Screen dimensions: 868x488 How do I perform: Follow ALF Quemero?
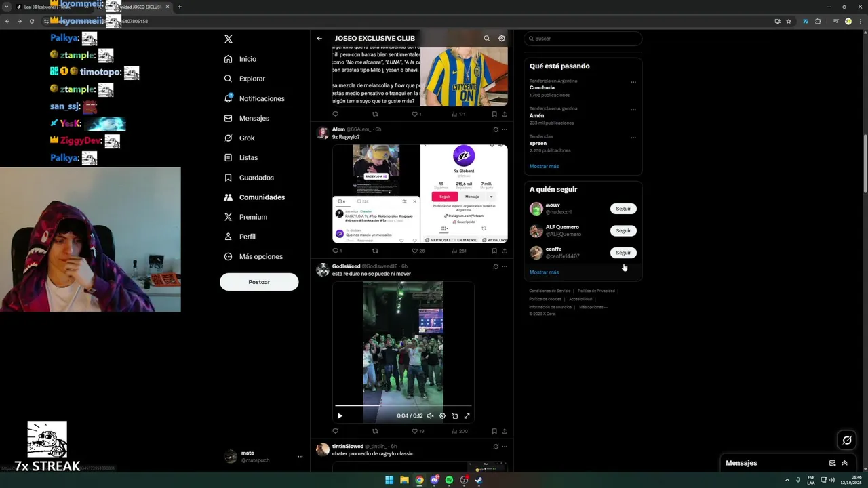point(623,230)
